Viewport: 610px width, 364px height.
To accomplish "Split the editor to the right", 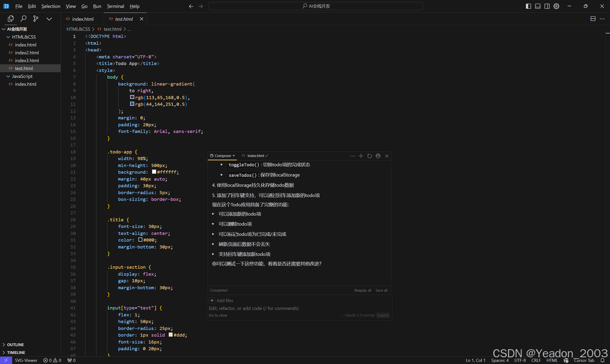I will coord(593,19).
